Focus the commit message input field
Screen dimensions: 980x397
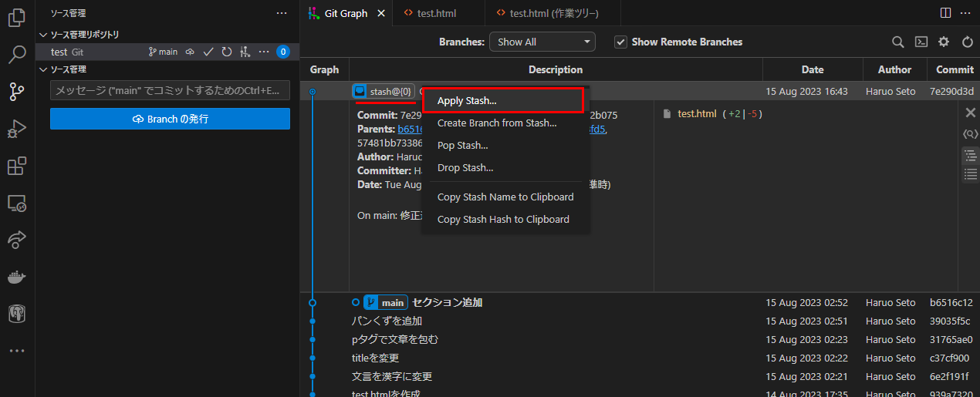(170, 90)
